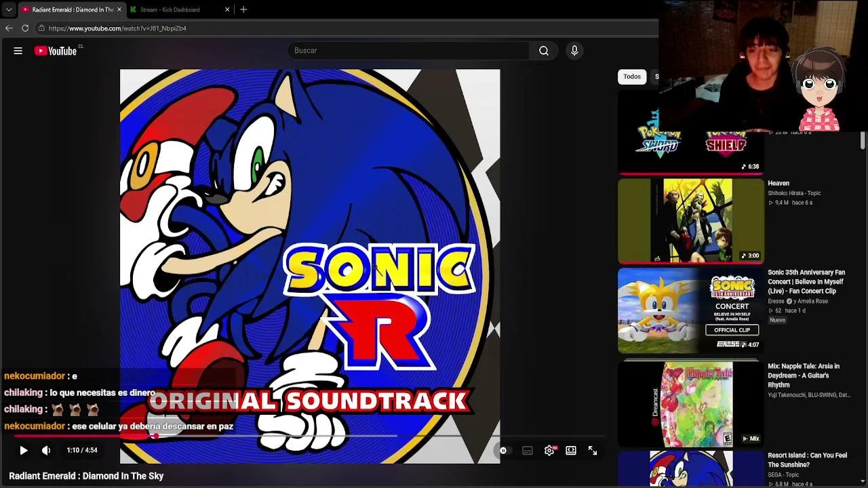Open the Napple Tale mix thumbnail
The height and width of the screenshot is (488, 868).
click(x=690, y=404)
